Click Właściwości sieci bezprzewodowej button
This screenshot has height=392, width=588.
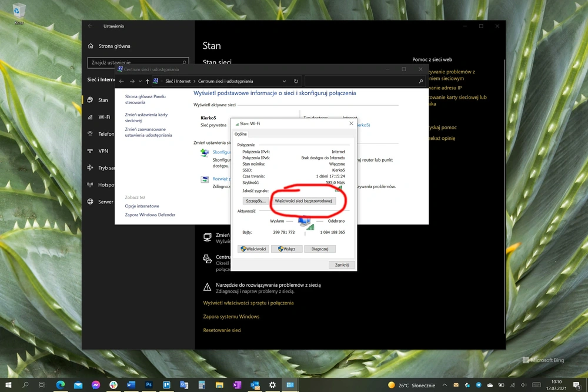(x=303, y=201)
